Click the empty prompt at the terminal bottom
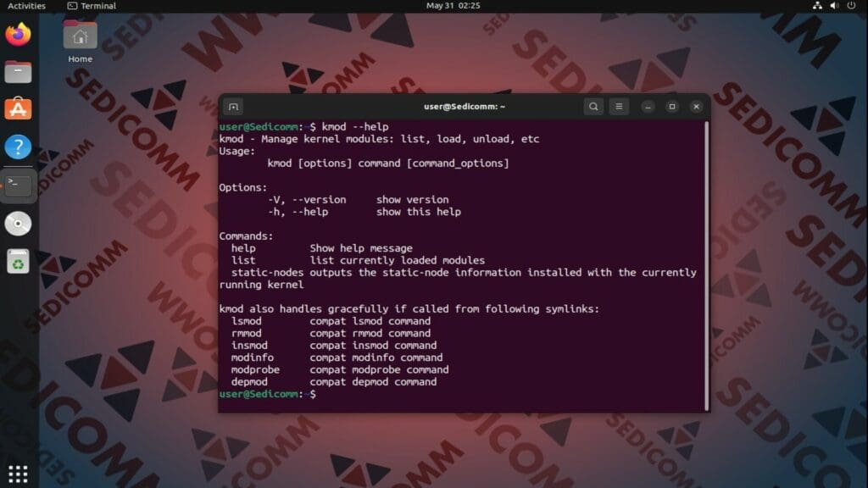The height and width of the screenshot is (488, 868). click(x=268, y=394)
